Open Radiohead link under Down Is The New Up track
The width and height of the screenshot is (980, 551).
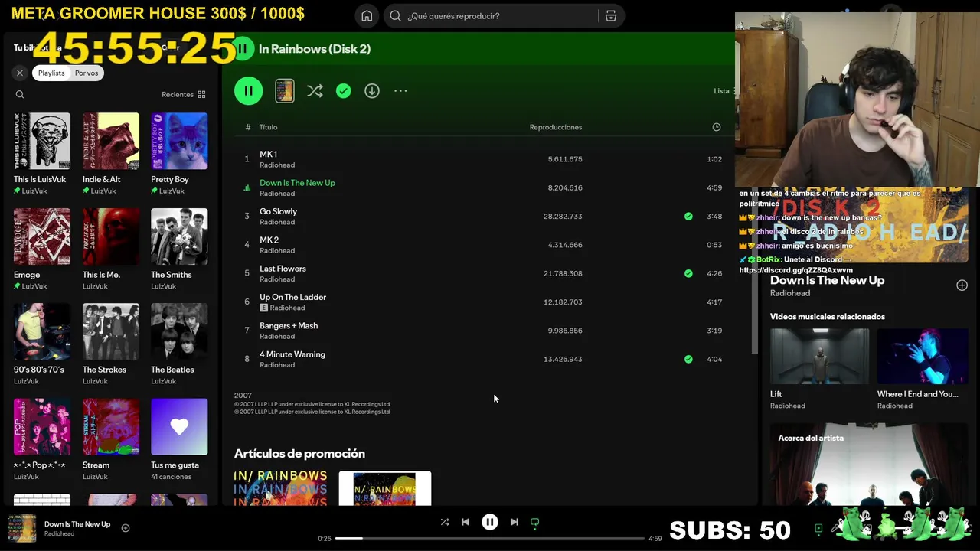277,194
